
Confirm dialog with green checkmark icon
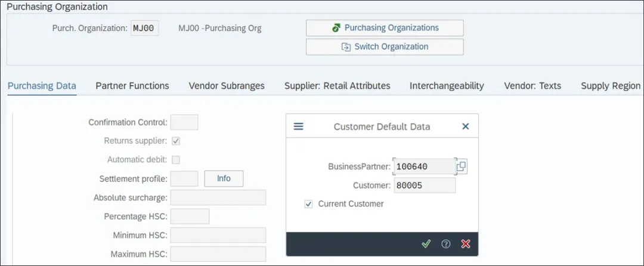coord(426,244)
